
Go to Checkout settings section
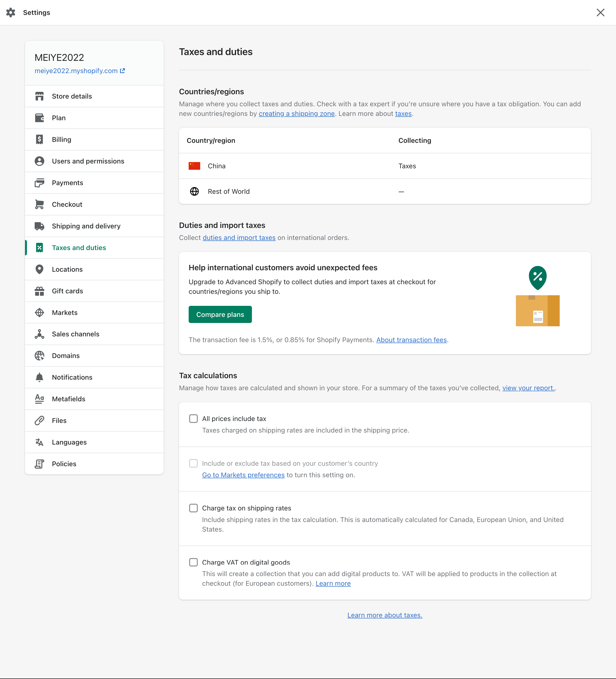coord(94,204)
